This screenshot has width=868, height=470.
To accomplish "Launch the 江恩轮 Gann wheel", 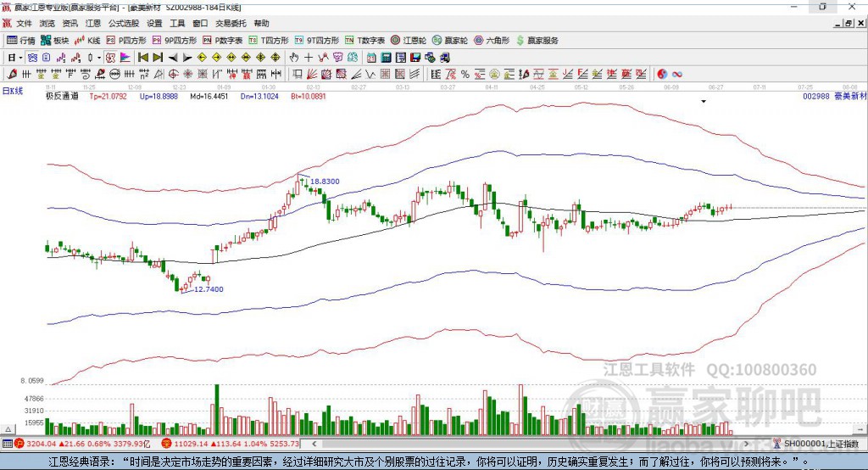I will (x=409, y=41).
